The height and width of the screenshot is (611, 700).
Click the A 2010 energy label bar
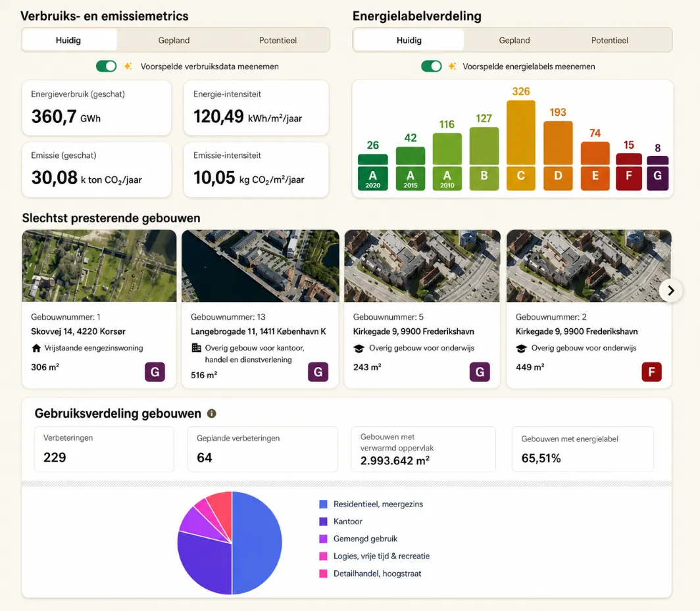tap(447, 162)
